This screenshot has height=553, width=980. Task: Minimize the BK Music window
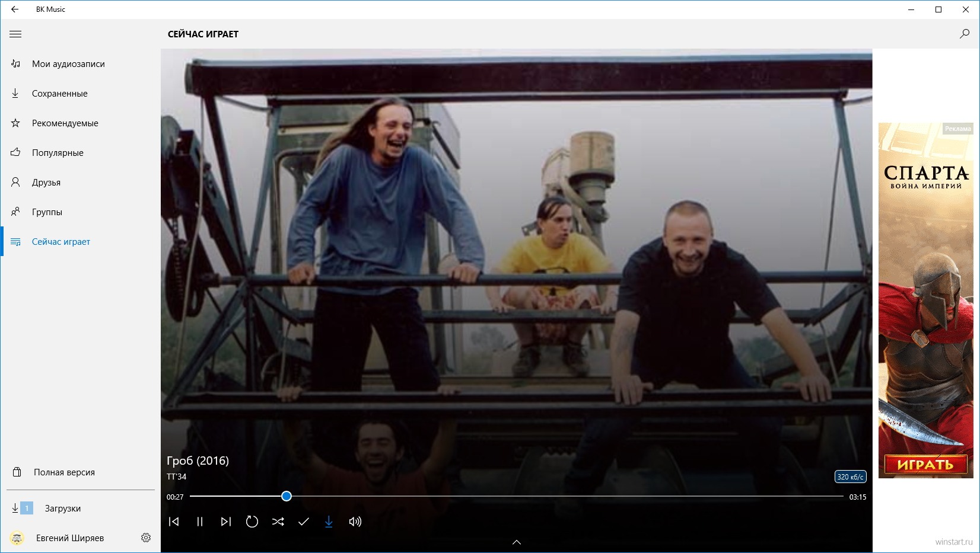[911, 9]
